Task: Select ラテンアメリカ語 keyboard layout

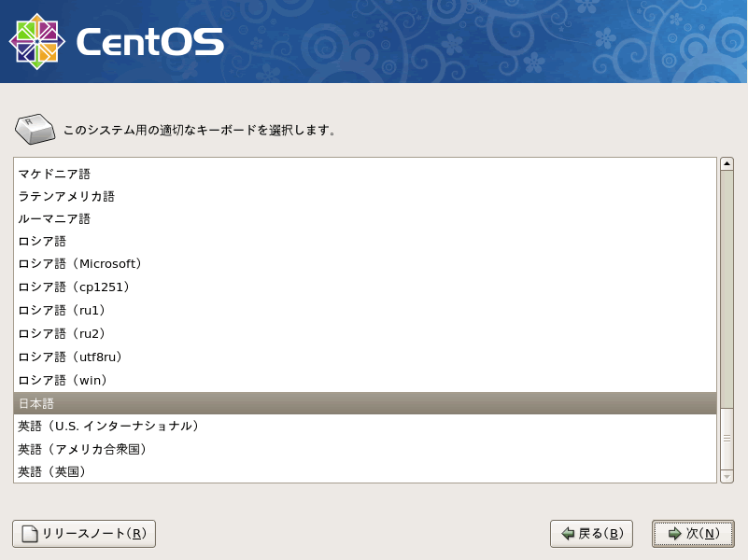Action: point(66,196)
